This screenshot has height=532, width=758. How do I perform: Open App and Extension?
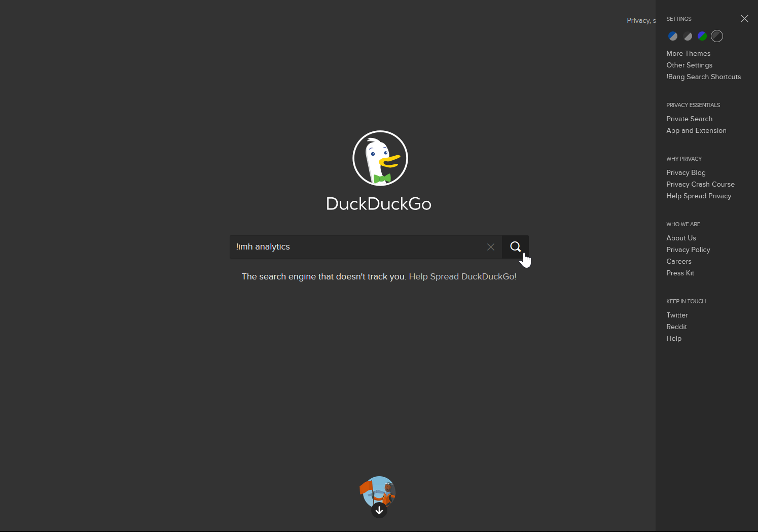(x=696, y=130)
